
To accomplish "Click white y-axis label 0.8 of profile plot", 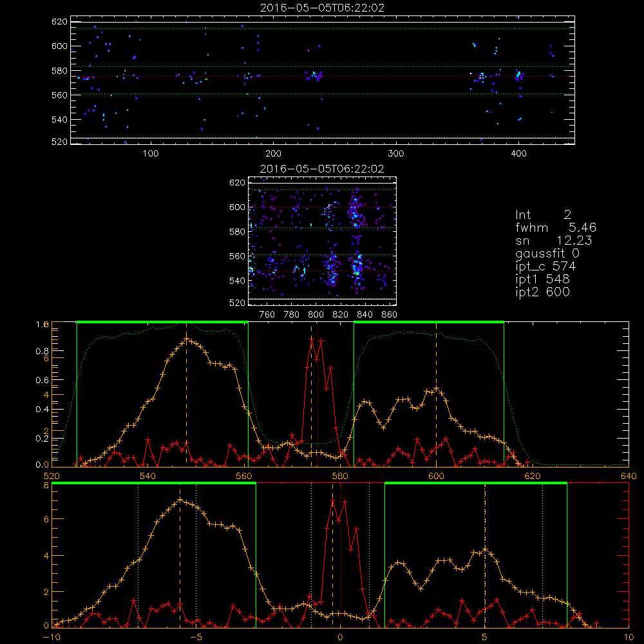I will point(42,351).
